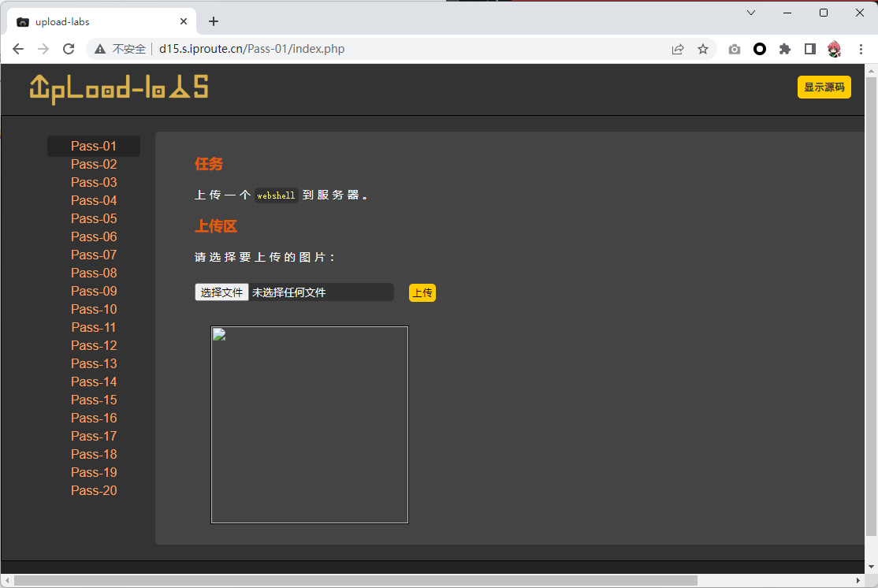Click the share page icon
The width and height of the screenshot is (878, 588).
coord(678,49)
